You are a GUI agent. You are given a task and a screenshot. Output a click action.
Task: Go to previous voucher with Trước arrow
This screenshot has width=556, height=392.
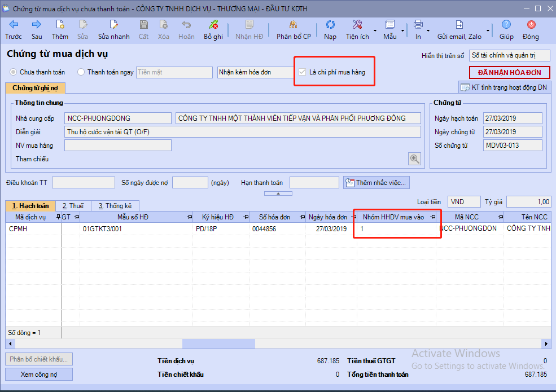(x=14, y=25)
